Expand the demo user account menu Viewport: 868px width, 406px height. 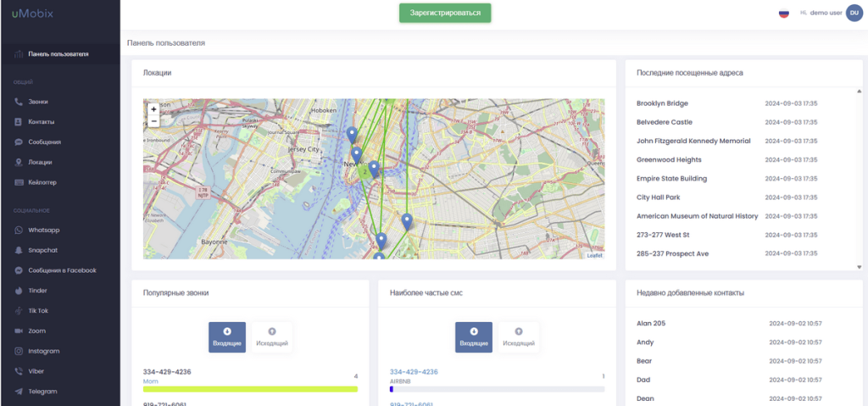tap(854, 13)
